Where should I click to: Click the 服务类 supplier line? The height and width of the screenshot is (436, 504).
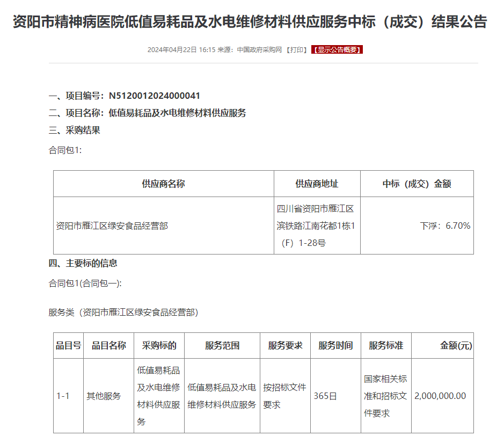pyautogui.click(x=123, y=313)
